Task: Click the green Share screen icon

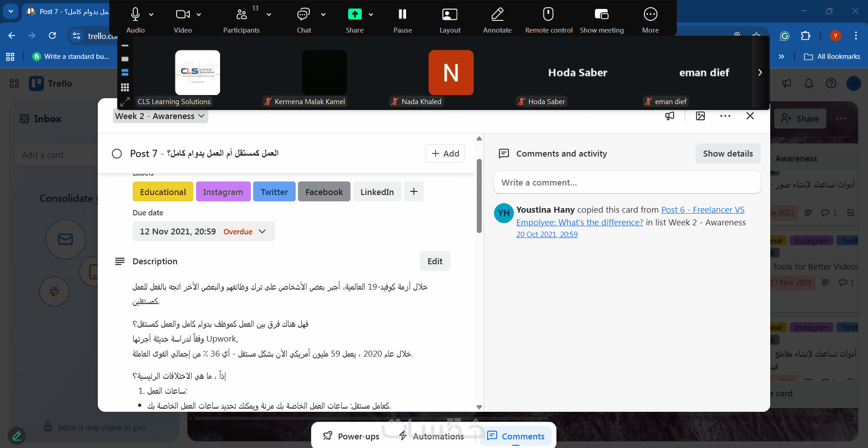Action: click(355, 14)
